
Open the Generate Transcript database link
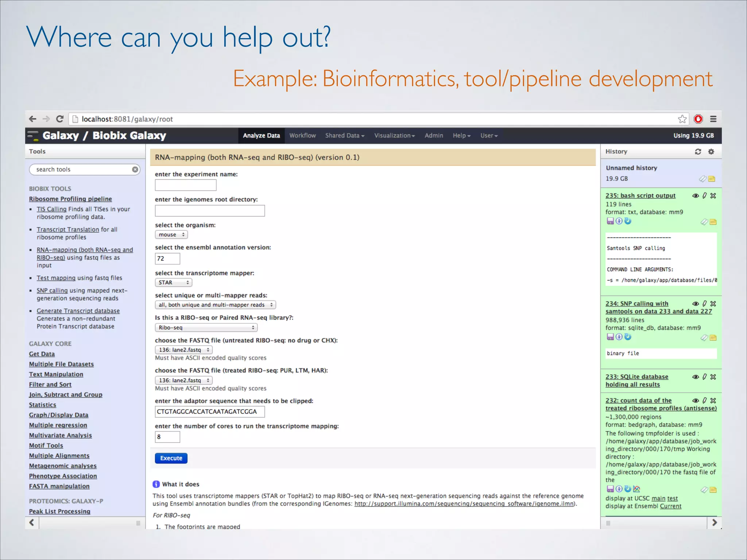click(x=78, y=311)
